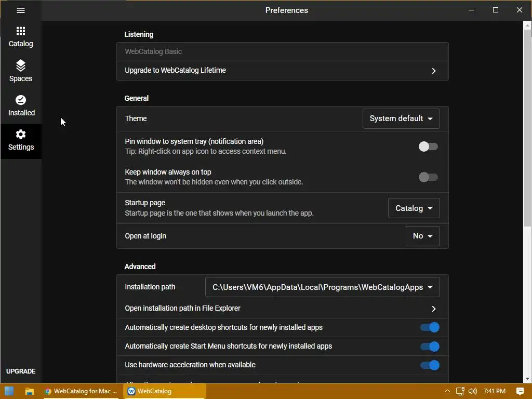Open File Explorer from the taskbar
This screenshot has width=532, height=399.
point(30,391)
